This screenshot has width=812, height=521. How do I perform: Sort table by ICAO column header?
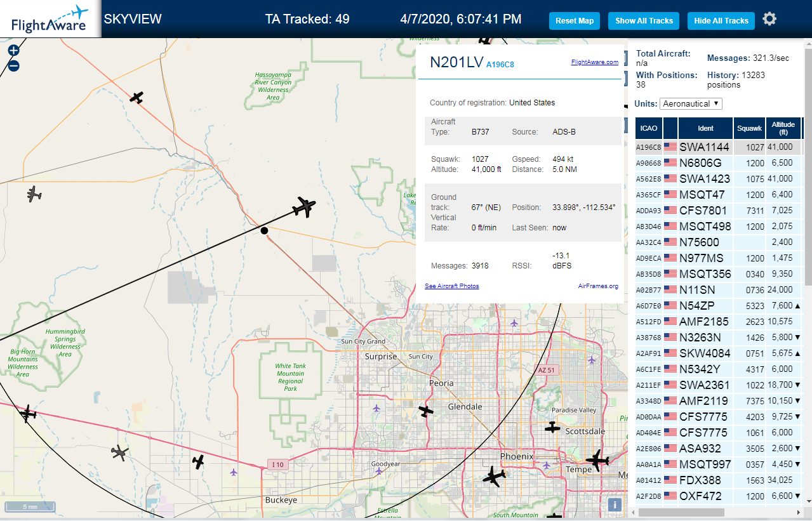(649, 128)
